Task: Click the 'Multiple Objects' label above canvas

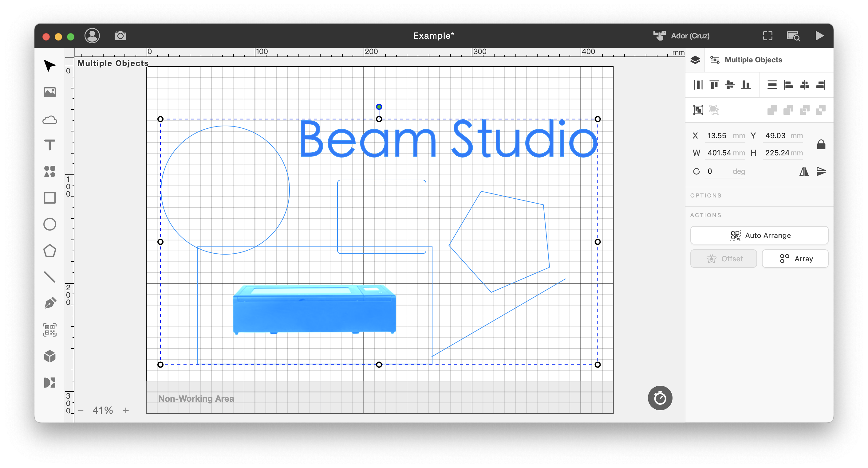Action: point(113,63)
